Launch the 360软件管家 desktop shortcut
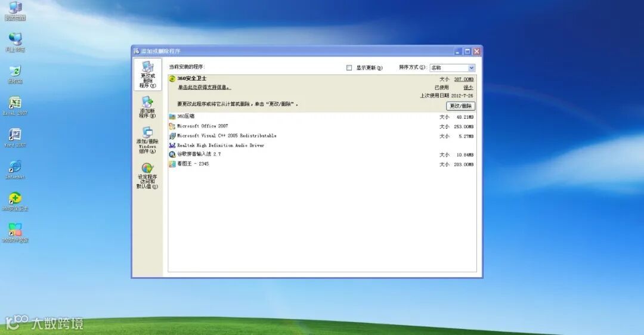The height and width of the screenshot is (335, 644). pos(15,233)
